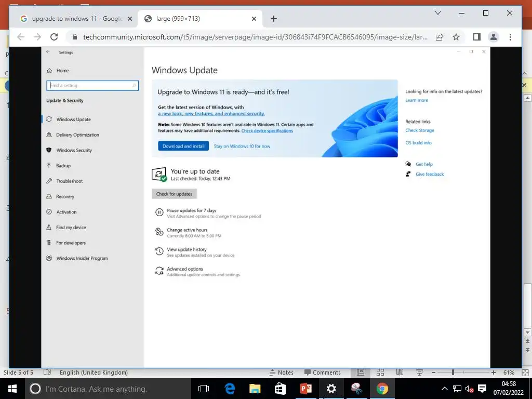Click PowerPoint scrollbar down arrow
The image size is (532, 399).
[x=527, y=332]
